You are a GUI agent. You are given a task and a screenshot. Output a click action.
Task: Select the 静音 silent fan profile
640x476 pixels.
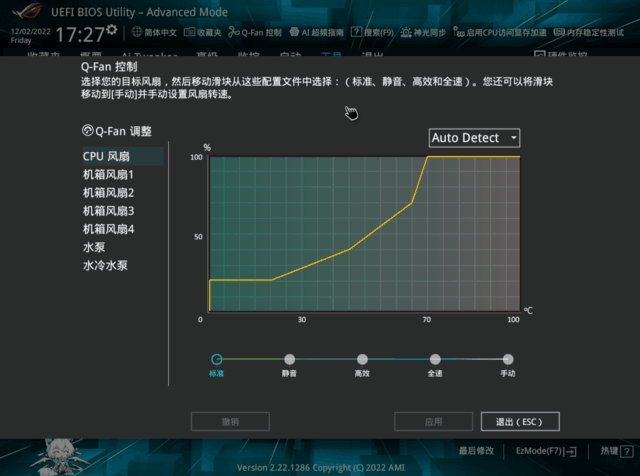(x=289, y=359)
